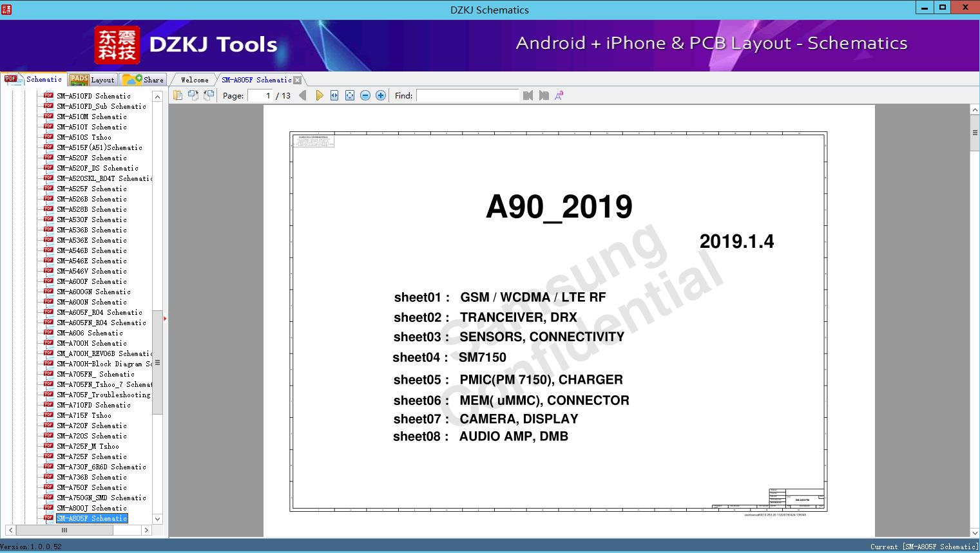Image resolution: width=980 pixels, height=553 pixels.
Task: Click find next icon
Action: pos(544,95)
